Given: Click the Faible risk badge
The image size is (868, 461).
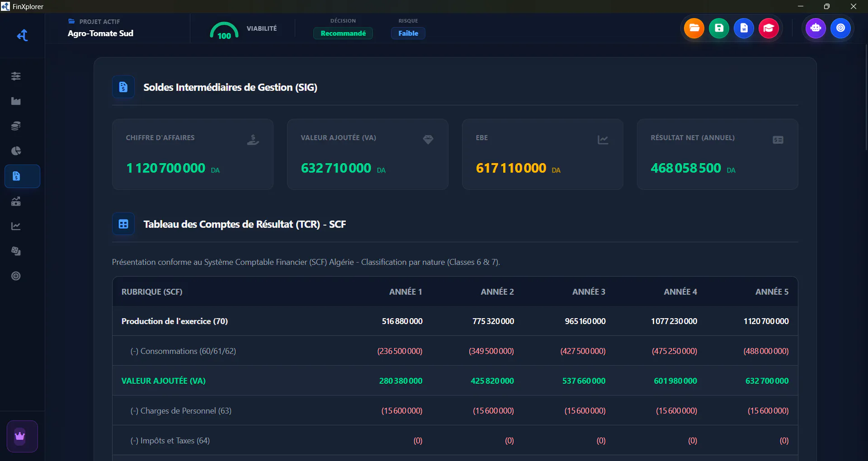Looking at the screenshot, I should pyautogui.click(x=408, y=33).
